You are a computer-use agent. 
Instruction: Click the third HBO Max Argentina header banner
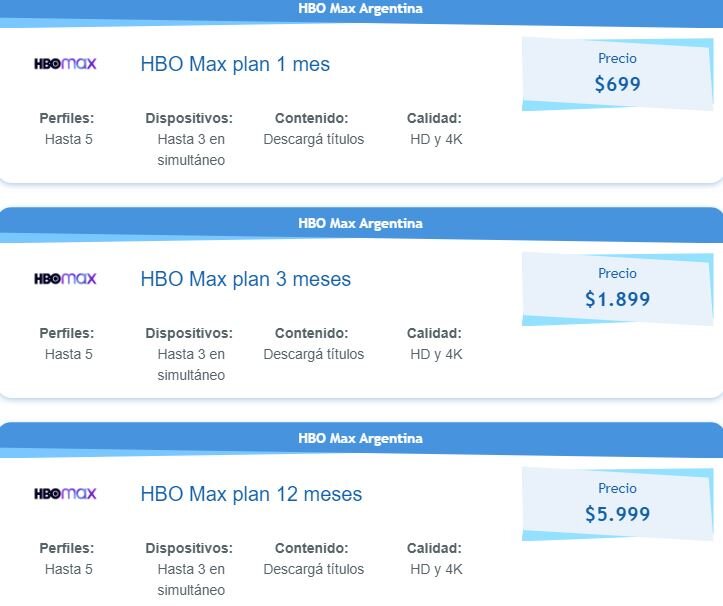coord(361,439)
